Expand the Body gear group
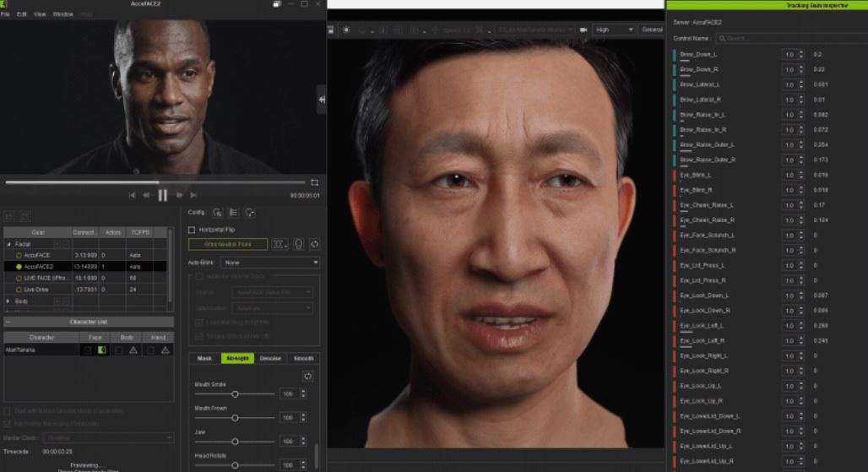This screenshot has width=868, height=472. (x=8, y=301)
